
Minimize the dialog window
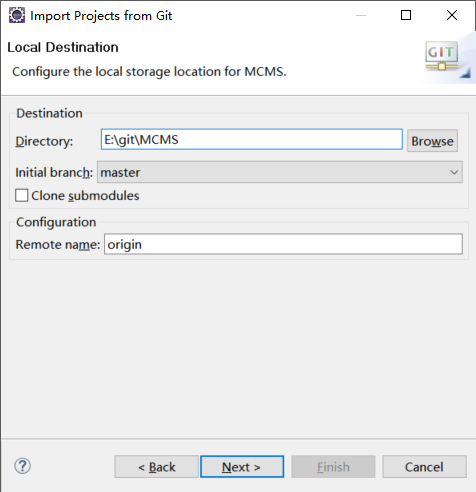[361, 15]
